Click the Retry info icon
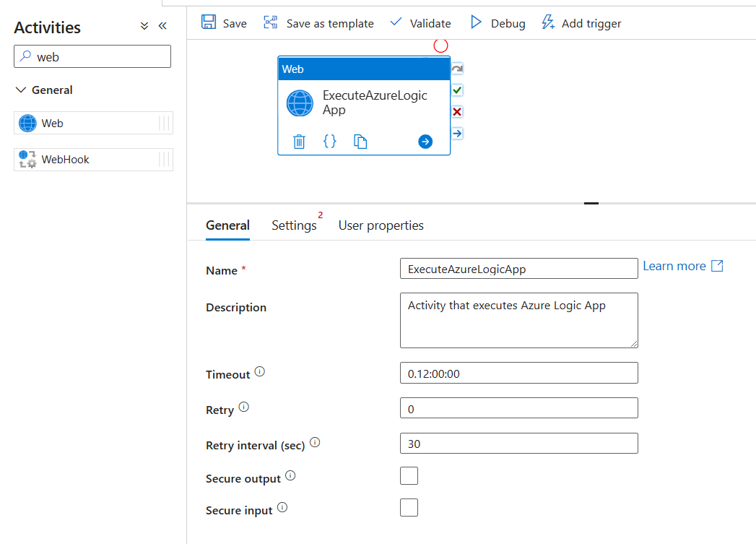This screenshot has height=544, width=756. (244, 407)
